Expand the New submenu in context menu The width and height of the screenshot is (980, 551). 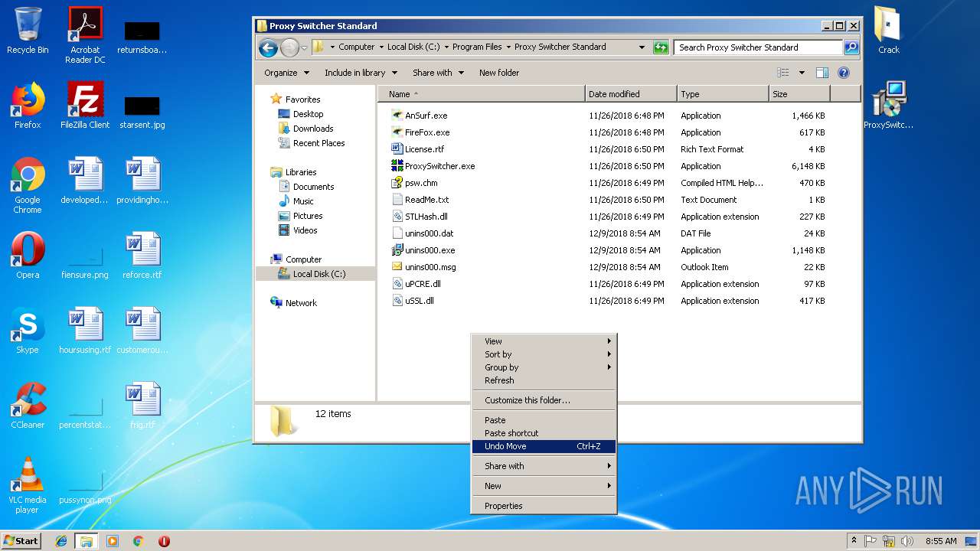coord(544,486)
